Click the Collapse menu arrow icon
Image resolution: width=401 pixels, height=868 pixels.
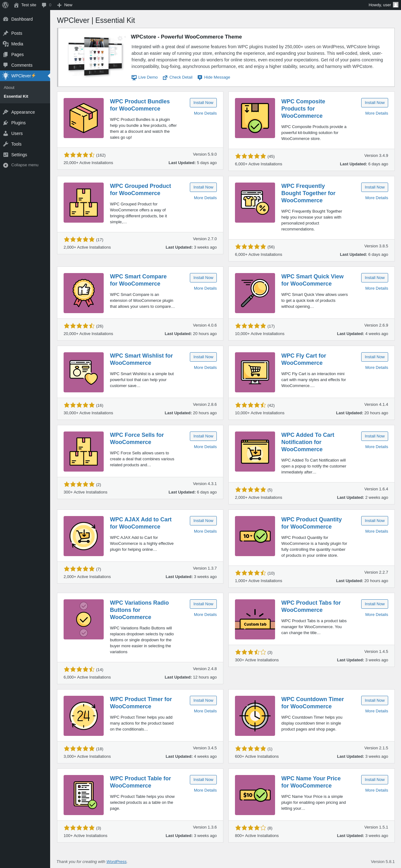5,165
